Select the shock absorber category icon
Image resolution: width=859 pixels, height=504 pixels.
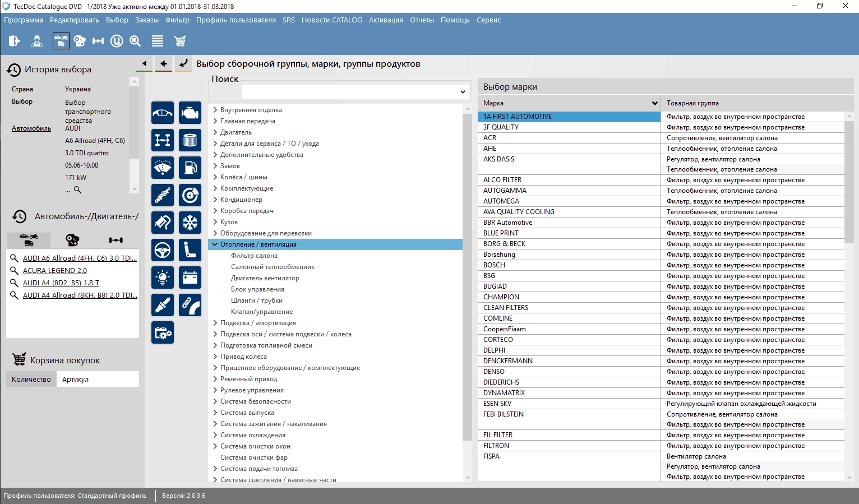(x=163, y=195)
